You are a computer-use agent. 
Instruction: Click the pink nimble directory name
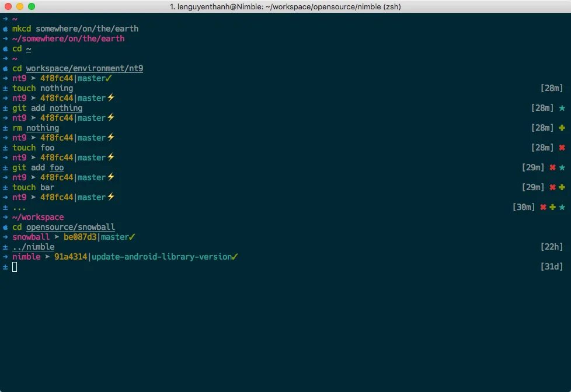tap(26, 257)
